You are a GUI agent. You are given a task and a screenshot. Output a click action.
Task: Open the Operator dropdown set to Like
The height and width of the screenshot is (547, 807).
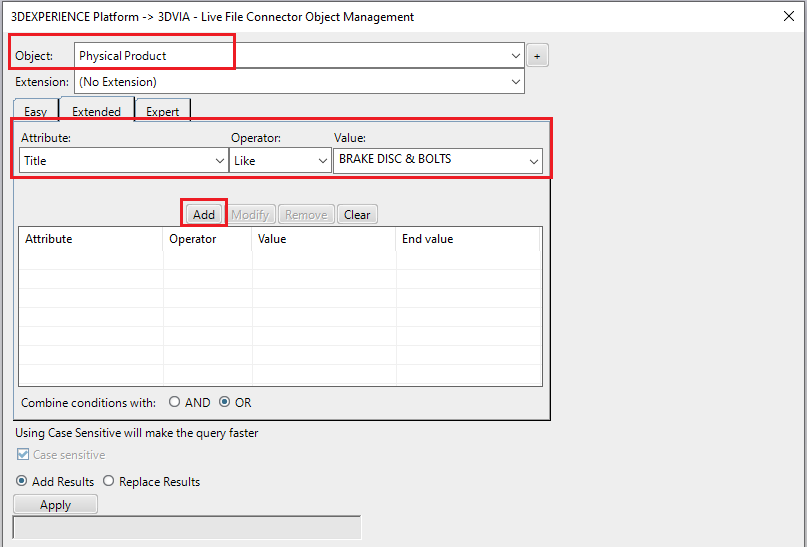[280, 161]
